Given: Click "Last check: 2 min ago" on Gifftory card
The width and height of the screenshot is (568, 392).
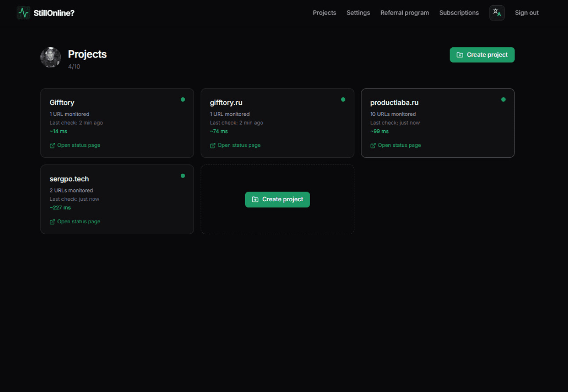Looking at the screenshot, I should (x=76, y=123).
